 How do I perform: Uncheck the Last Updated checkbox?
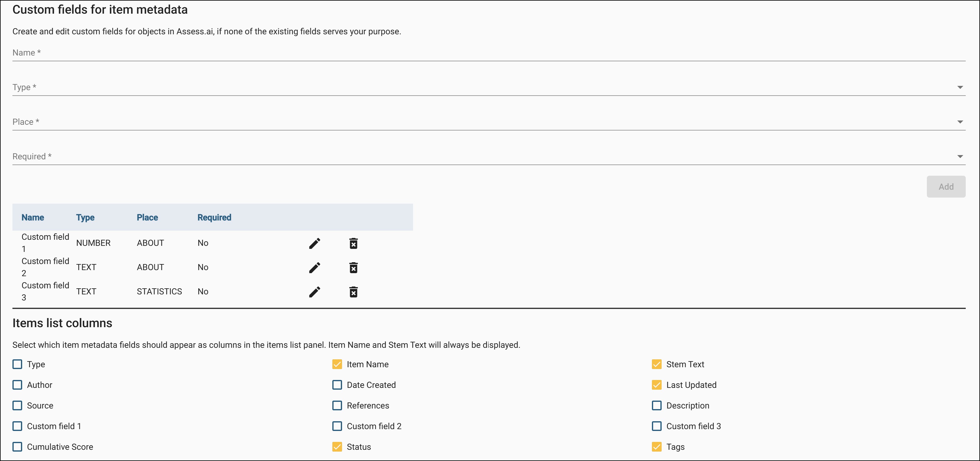[x=657, y=385]
